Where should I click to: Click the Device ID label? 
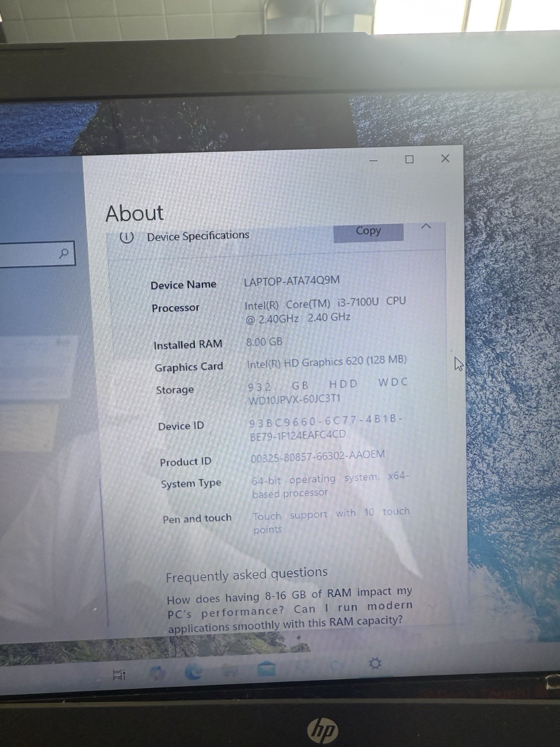click(181, 426)
